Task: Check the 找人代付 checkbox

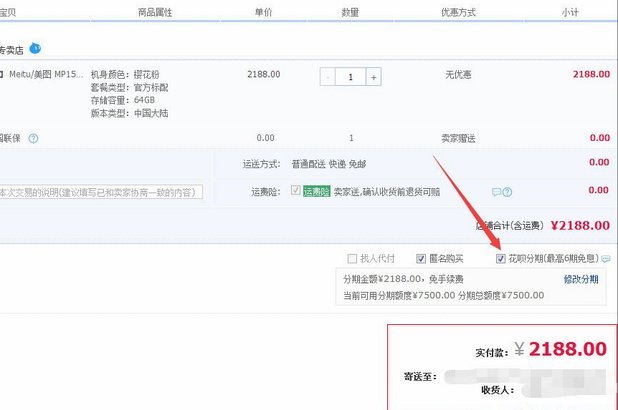Action: (352, 259)
